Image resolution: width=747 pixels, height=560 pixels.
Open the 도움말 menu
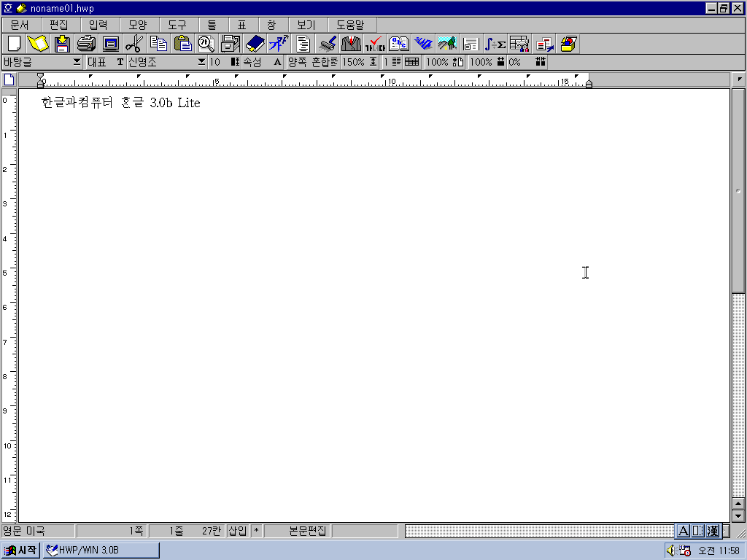351,25
